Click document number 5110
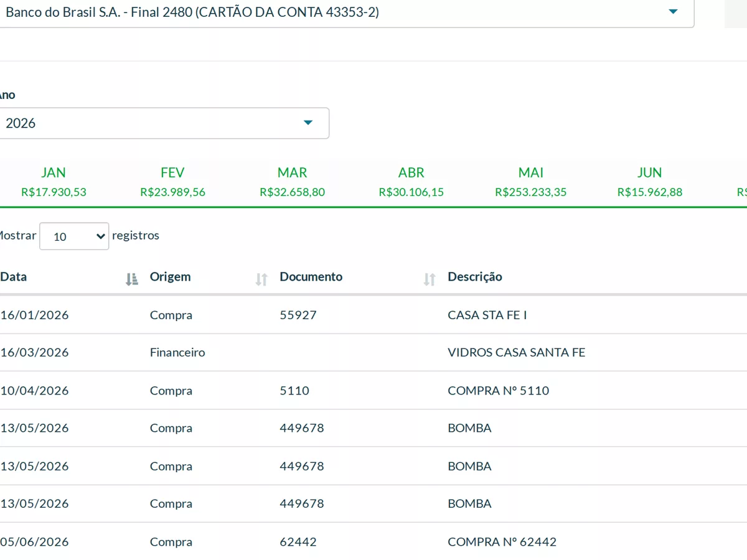Image resolution: width=747 pixels, height=560 pixels. pos(294,391)
